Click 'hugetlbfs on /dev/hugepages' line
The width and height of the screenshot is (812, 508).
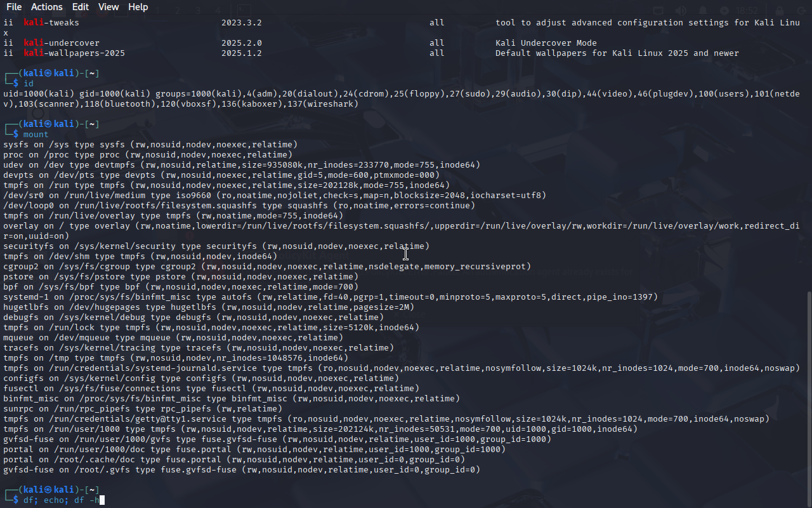[209, 307]
